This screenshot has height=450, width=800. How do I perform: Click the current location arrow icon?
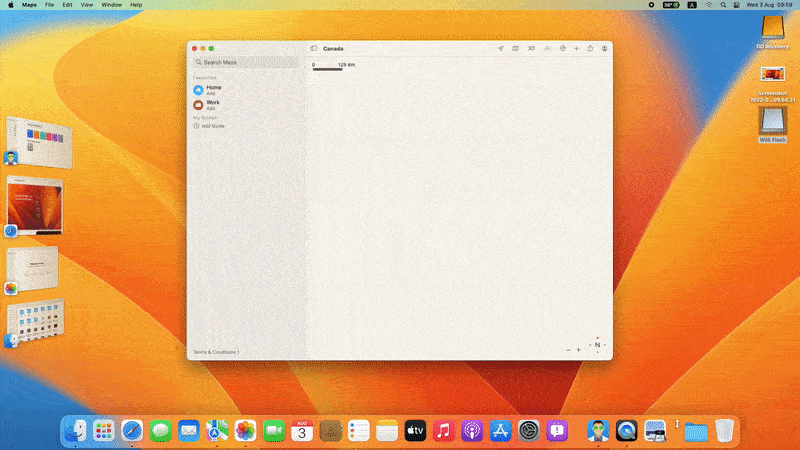[501, 48]
